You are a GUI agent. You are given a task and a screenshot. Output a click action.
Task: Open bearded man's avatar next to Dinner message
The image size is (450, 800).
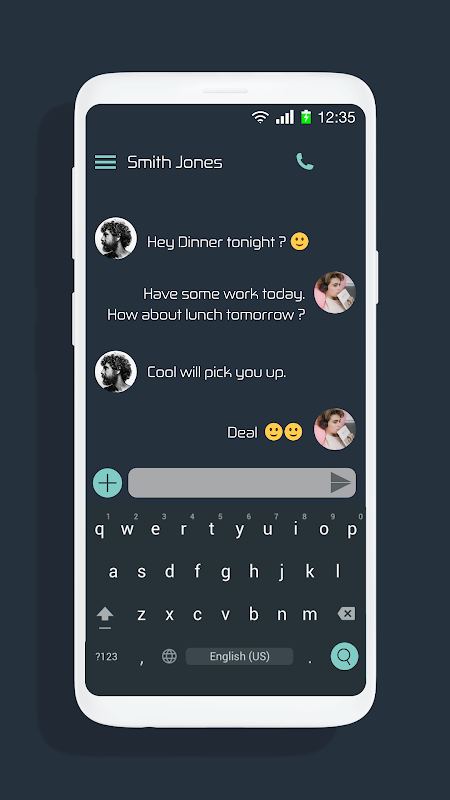point(116,238)
